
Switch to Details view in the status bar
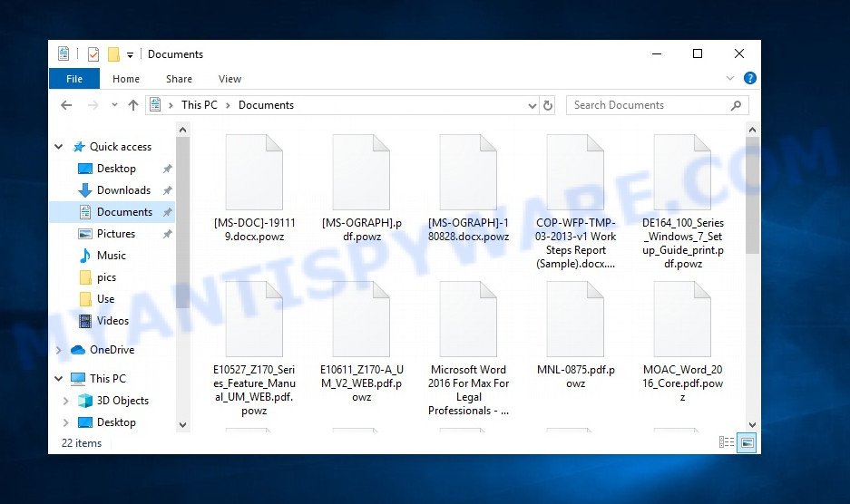pos(727,442)
